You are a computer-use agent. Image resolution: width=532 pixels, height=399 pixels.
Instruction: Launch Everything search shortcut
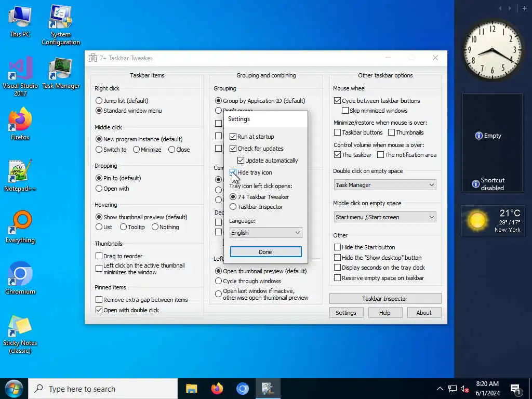coord(20,227)
